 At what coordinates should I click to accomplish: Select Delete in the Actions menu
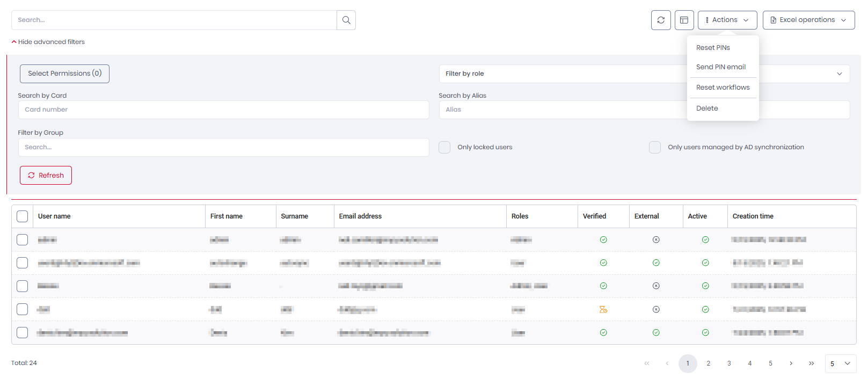[x=707, y=108]
